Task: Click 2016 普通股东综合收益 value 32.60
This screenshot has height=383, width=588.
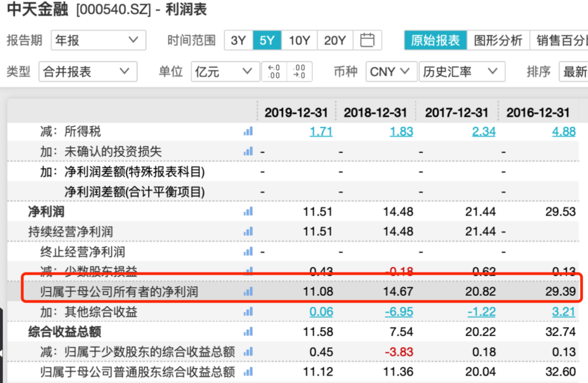Action: (560, 372)
